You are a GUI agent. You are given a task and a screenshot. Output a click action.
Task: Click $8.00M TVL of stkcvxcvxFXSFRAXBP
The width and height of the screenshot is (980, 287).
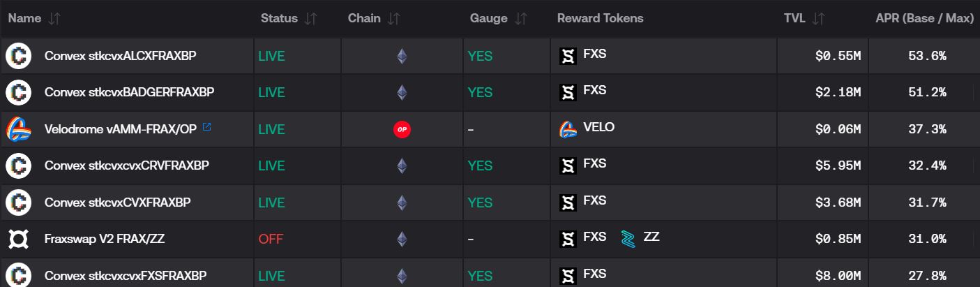point(838,276)
